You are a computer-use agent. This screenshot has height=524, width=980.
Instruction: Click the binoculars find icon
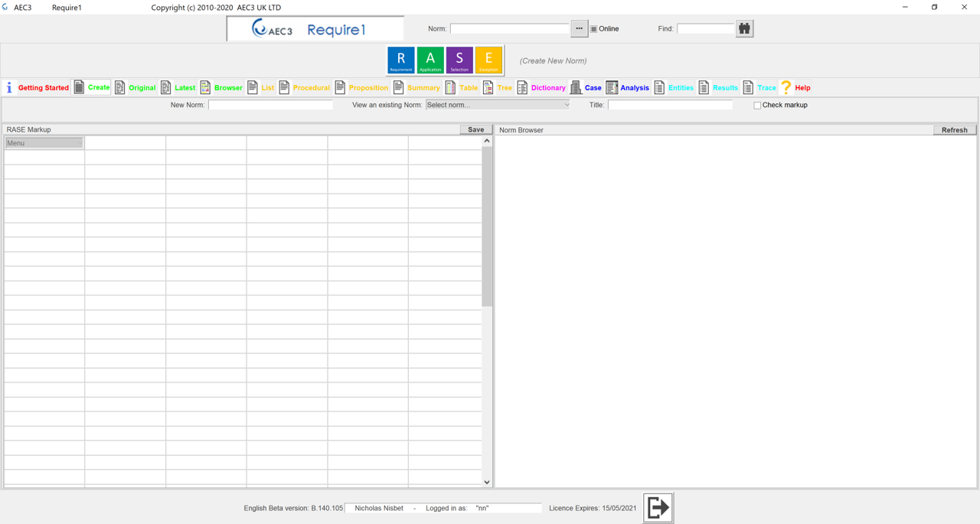744,28
